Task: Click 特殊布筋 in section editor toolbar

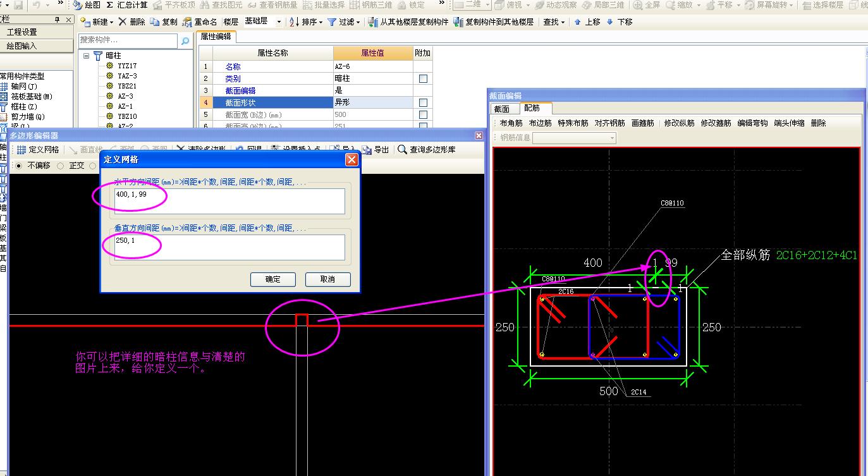Action: click(573, 123)
